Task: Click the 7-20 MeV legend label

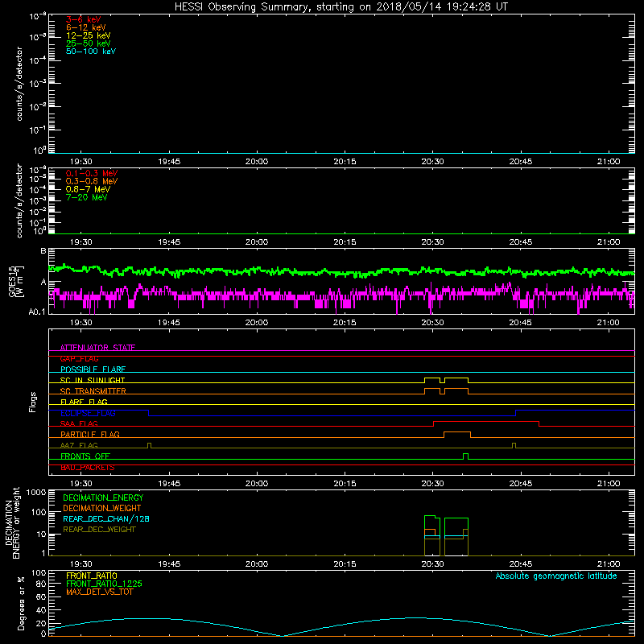Action: [86, 197]
